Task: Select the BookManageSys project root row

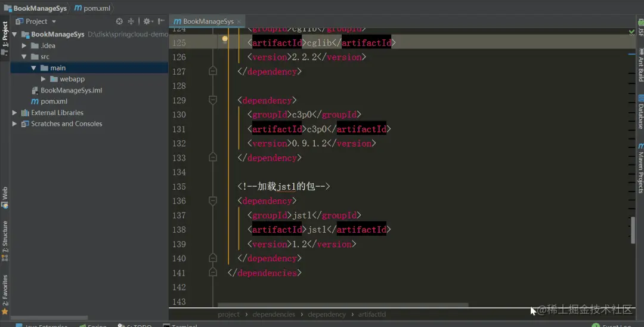Action: (x=89, y=35)
